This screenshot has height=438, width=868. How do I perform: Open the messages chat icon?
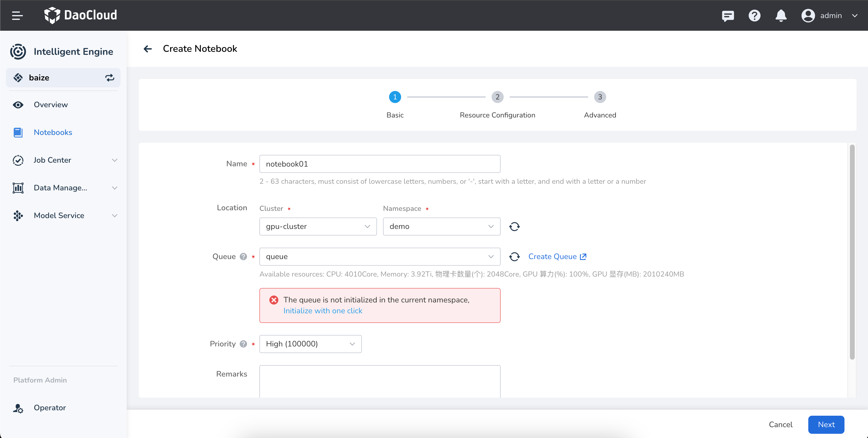727,15
